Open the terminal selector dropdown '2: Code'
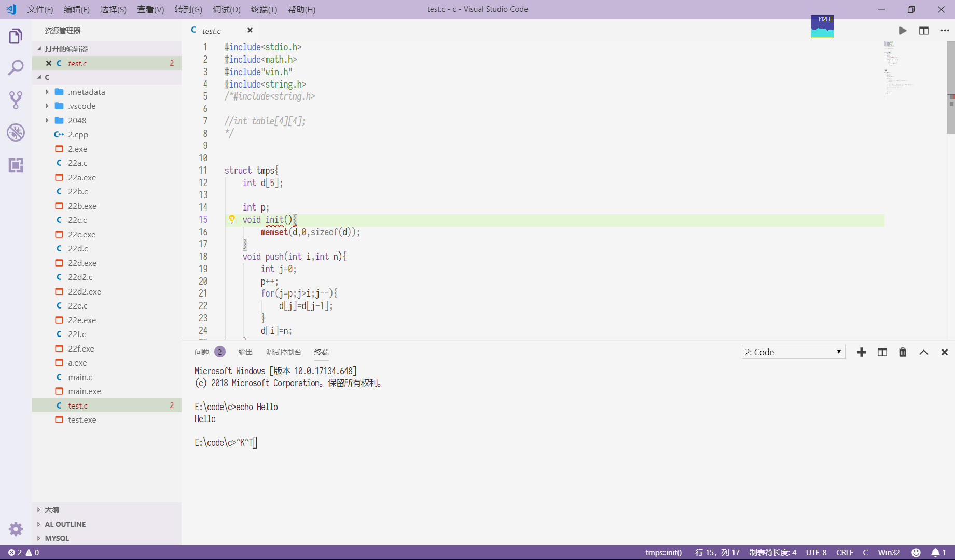The height and width of the screenshot is (560, 955). (x=793, y=352)
